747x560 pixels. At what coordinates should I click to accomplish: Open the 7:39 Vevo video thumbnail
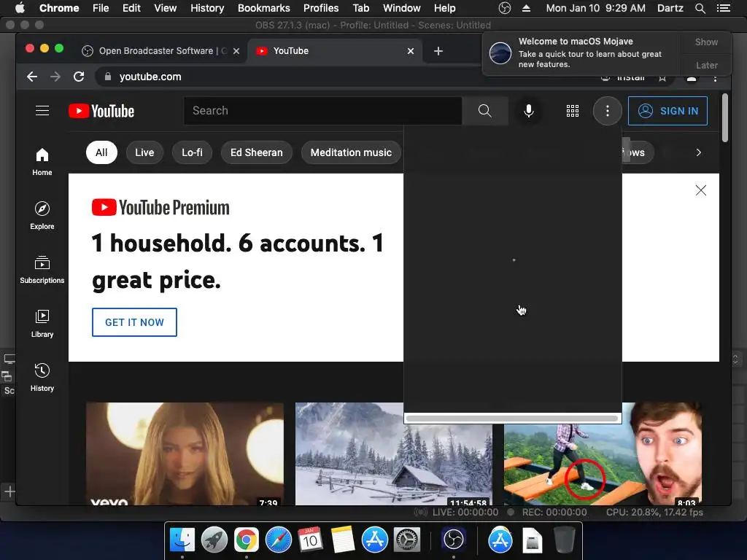pos(185,454)
